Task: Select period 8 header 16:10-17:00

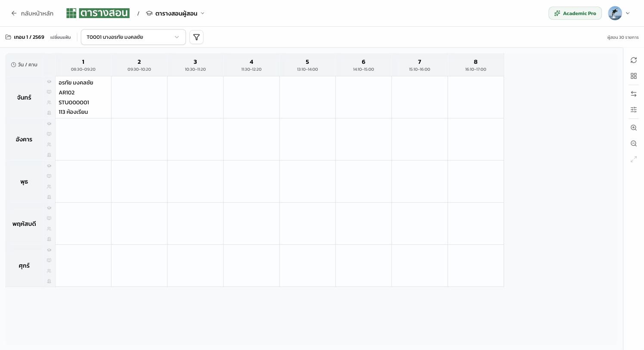Action: click(x=476, y=65)
